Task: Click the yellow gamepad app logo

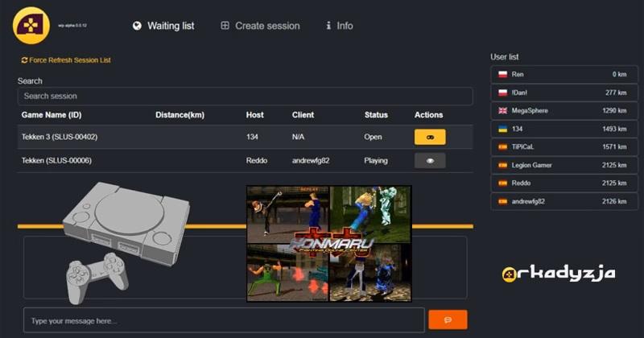Action: (31, 26)
